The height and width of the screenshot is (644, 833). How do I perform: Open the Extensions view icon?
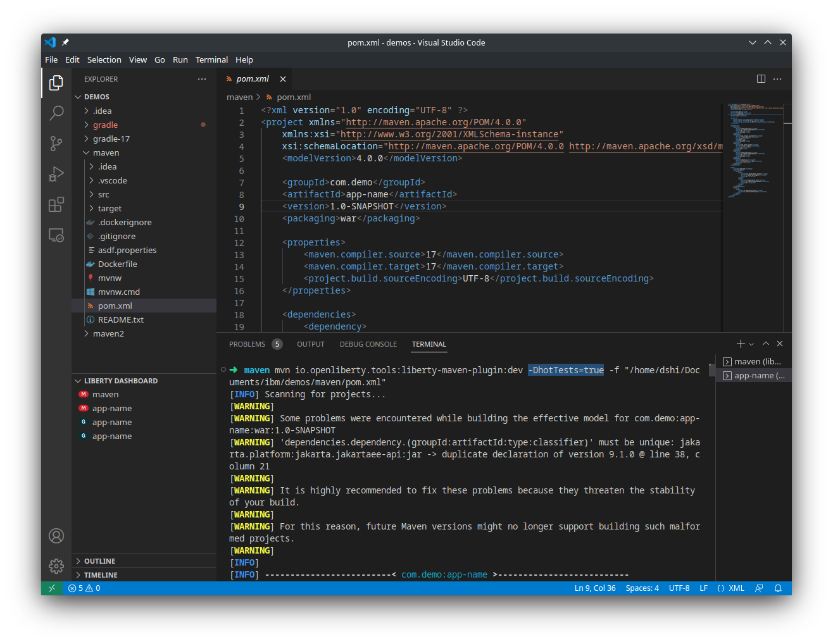click(x=56, y=204)
